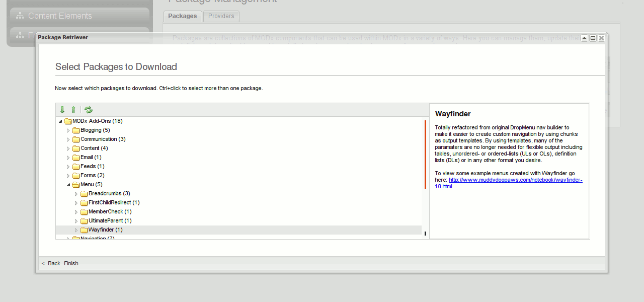Click the Menu folder icon
This screenshot has width=644, height=302.
pyautogui.click(x=76, y=185)
